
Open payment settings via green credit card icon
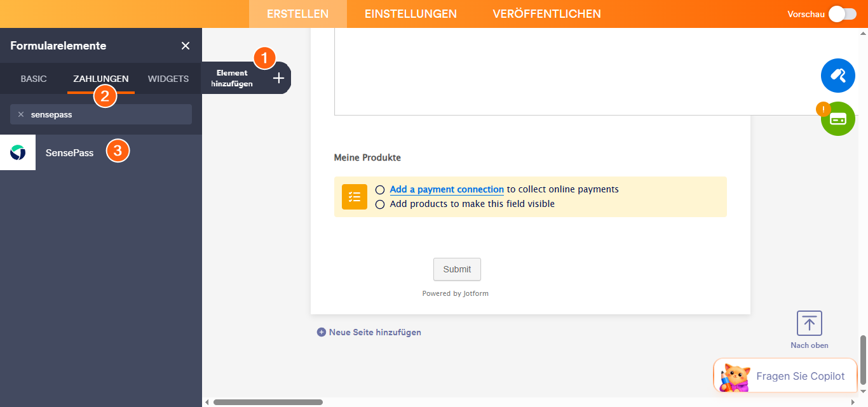pyautogui.click(x=837, y=118)
